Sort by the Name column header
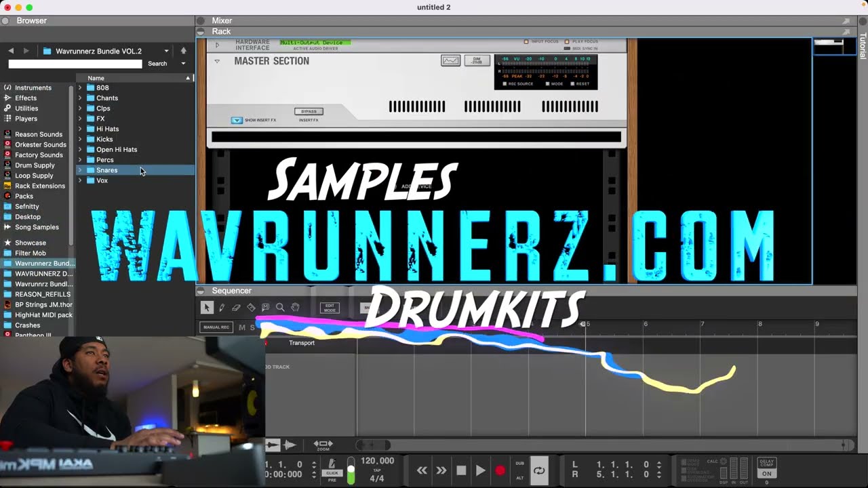The height and width of the screenshot is (488, 868). tap(136, 78)
